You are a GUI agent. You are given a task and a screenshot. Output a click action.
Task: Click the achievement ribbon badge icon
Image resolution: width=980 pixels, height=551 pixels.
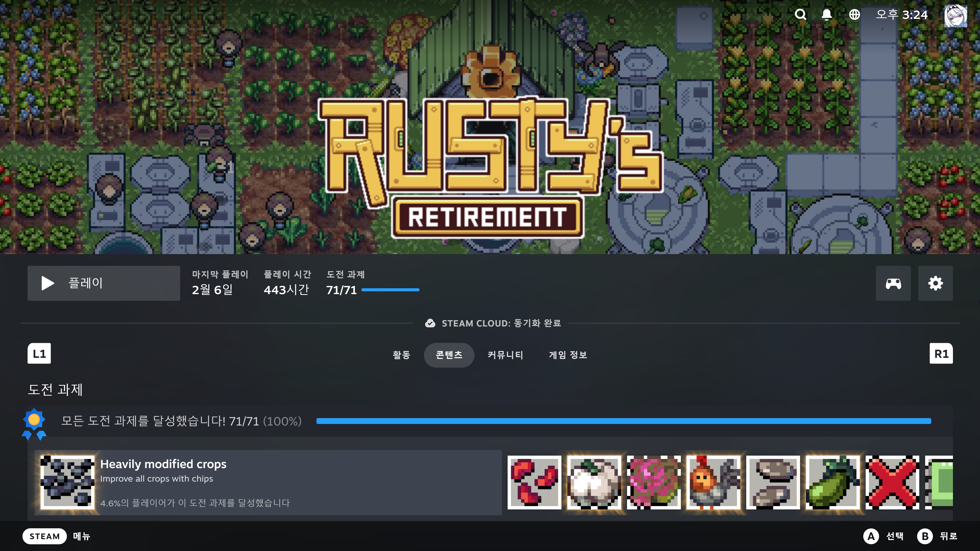point(34,424)
